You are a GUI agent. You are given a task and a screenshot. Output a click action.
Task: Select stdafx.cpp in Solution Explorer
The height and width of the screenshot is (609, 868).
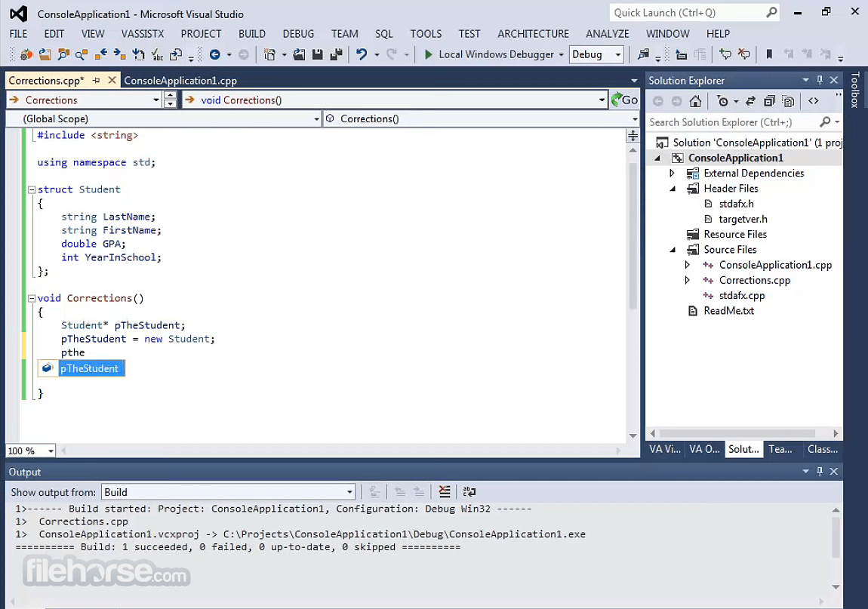point(742,296)
